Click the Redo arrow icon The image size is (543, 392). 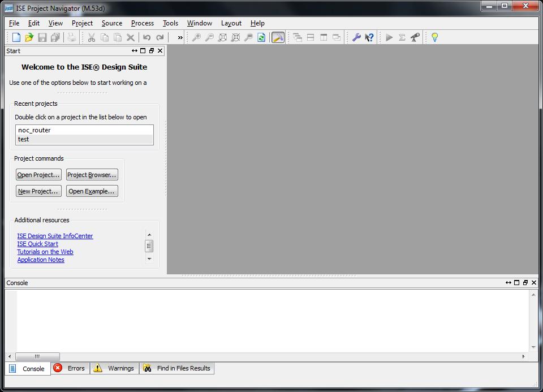(160, 37)
